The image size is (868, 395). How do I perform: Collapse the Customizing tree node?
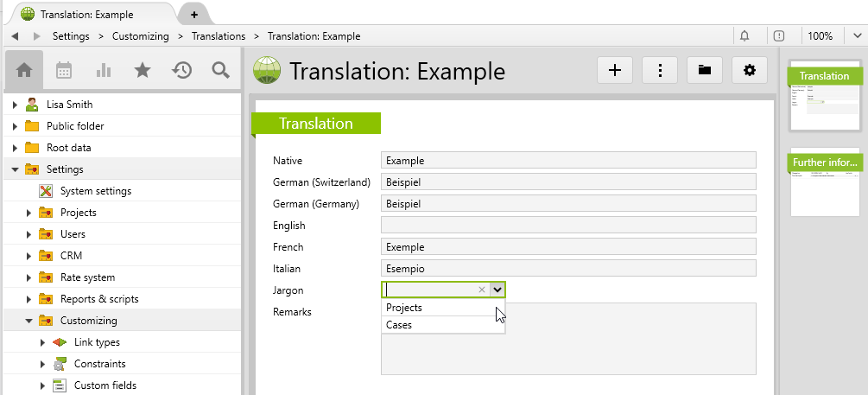29,321
